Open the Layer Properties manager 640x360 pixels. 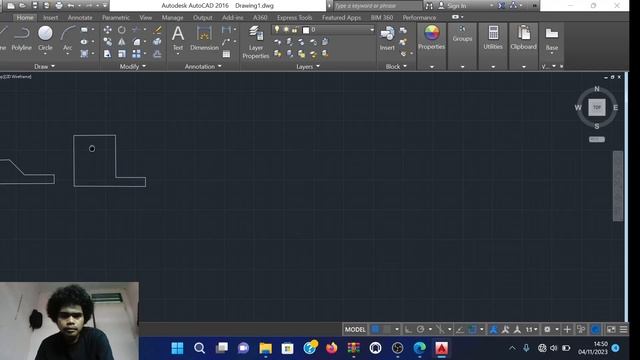pos(256,42)
